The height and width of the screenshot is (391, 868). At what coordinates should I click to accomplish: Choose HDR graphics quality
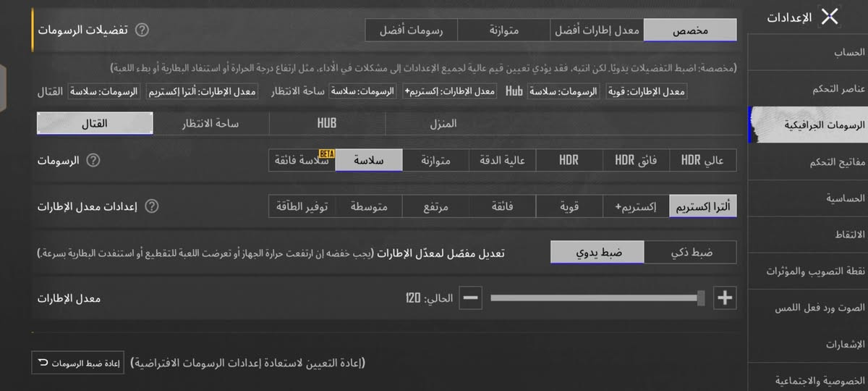click(569, 161)
